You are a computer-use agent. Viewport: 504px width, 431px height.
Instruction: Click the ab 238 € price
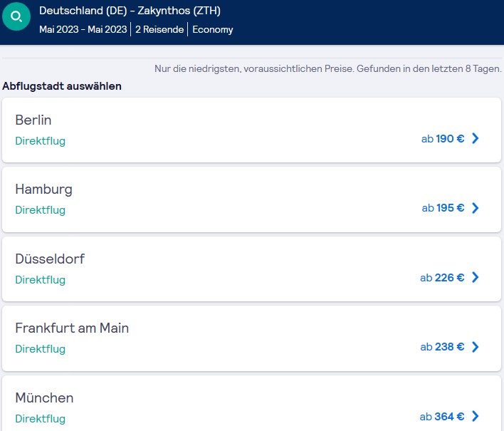tap(442, 347)
